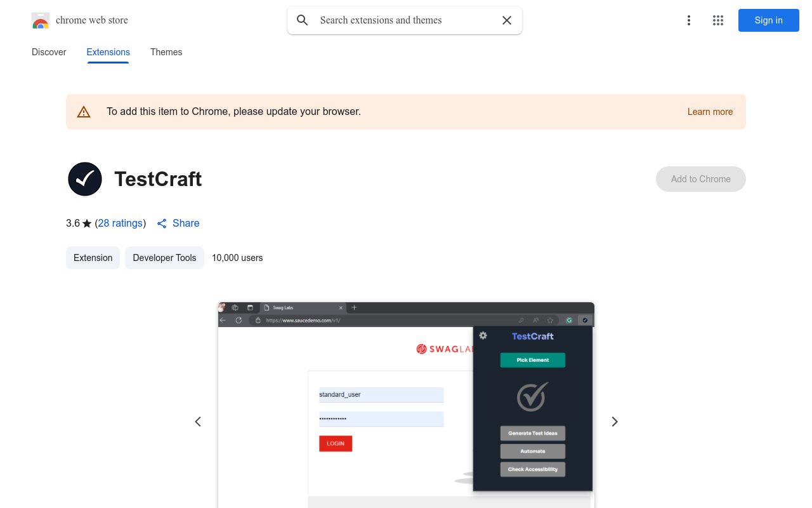Click the warning triangle icon
The height and width of the screenshot is (508, 812).
click(x=84, y=112)
